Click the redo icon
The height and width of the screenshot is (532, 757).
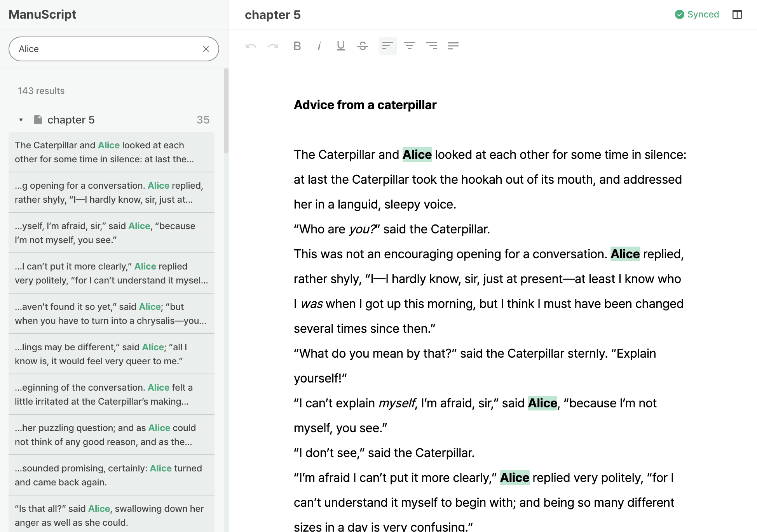pos(273,46)
